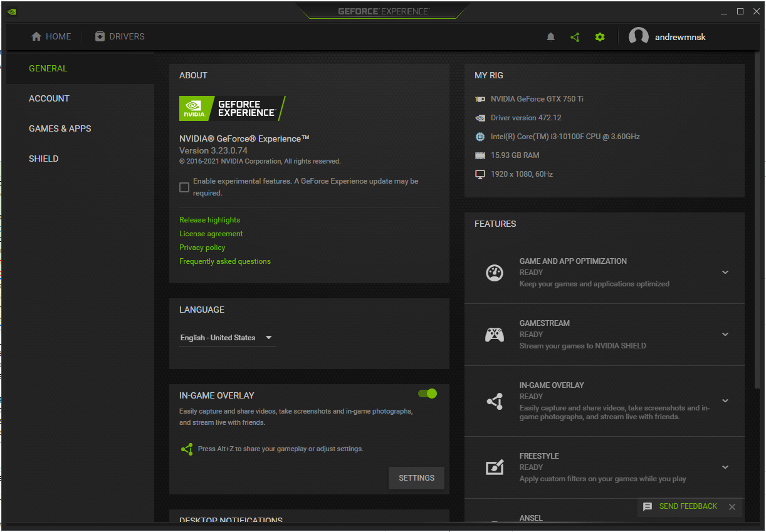Switch to the Drivers tab
766x532 pixels.
[120, 37]
